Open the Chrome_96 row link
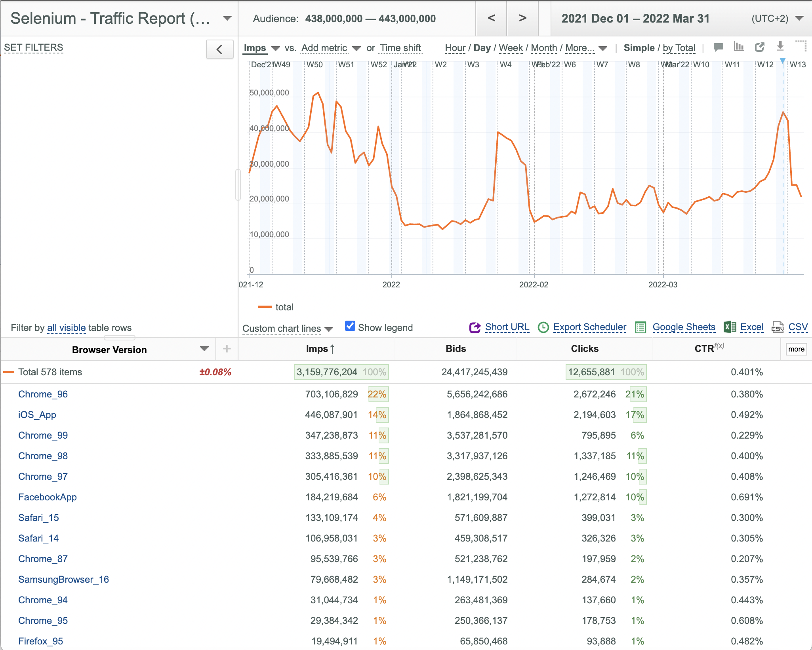The image size is (812, 650). coord(43,394)
